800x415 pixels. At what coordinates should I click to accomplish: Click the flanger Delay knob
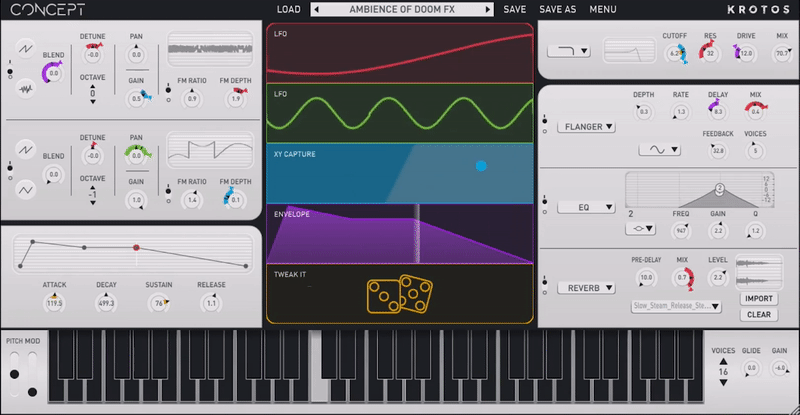click(x=718, y=111)
